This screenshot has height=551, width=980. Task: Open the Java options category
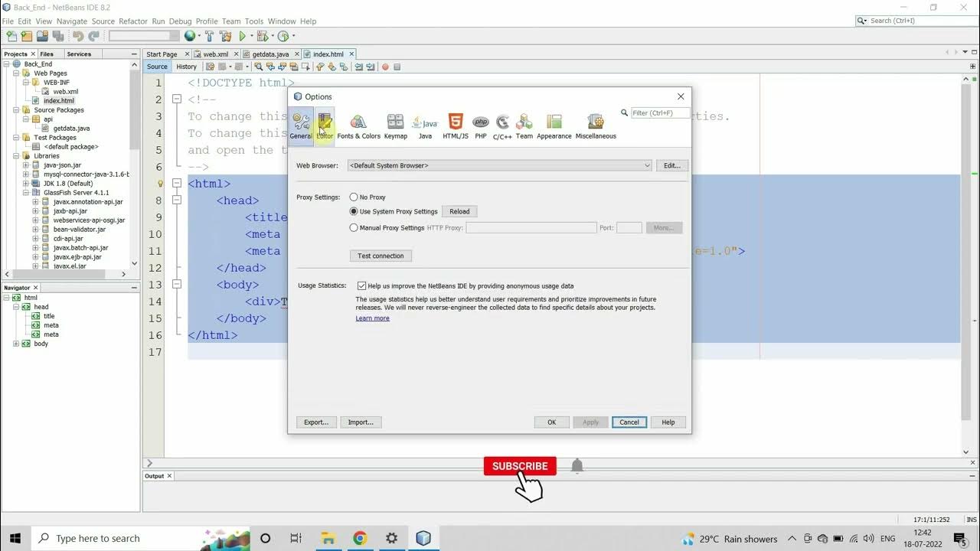(x=425, y=126)
